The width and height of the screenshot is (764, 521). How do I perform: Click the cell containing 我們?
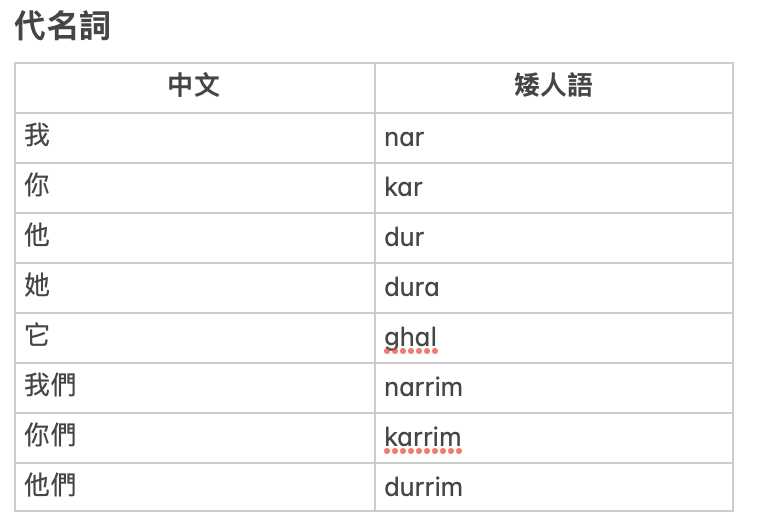pyautogui.click(x=195, y=388)
